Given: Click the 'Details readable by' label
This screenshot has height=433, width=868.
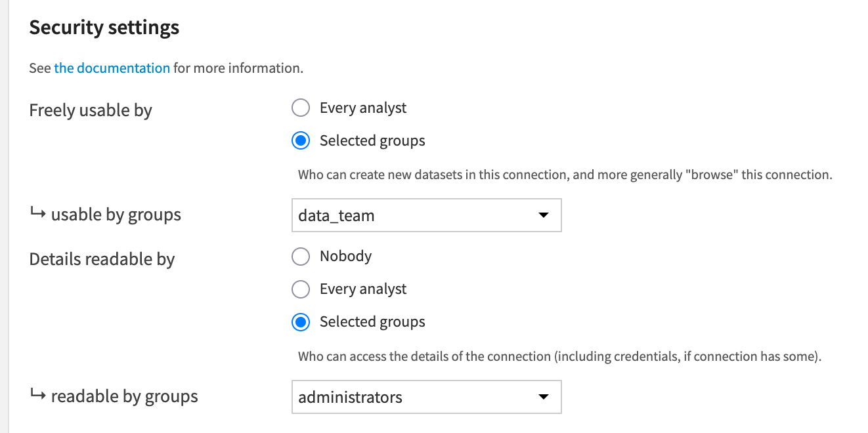Looking at the screenshot, I should tap(102, 259).
